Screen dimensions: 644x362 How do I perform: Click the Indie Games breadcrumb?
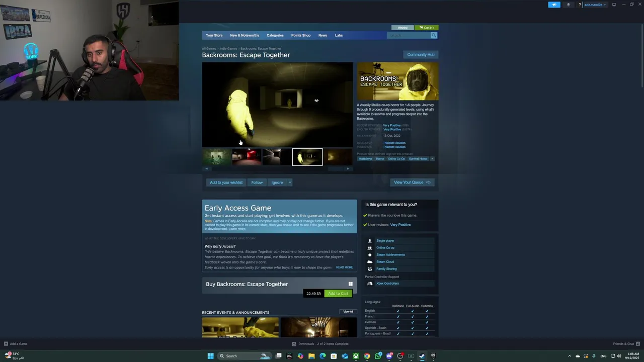pyautogui.click(x=228, y=49)
